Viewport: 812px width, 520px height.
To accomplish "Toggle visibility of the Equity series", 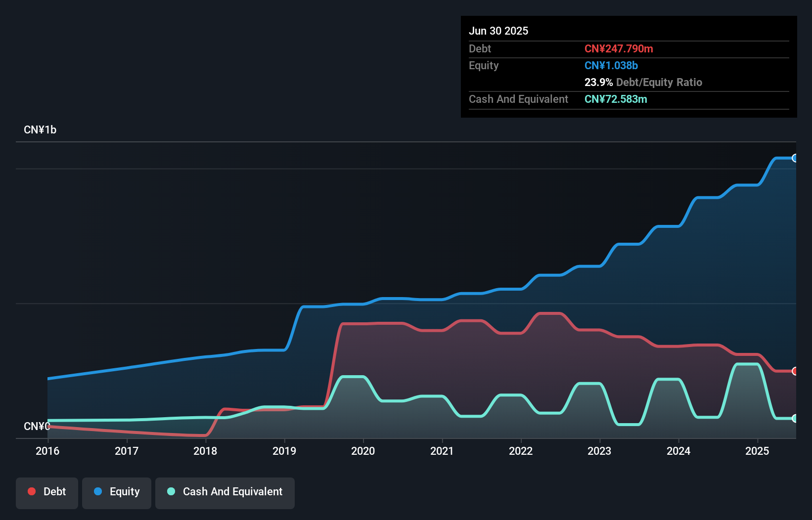I will 116,492.
